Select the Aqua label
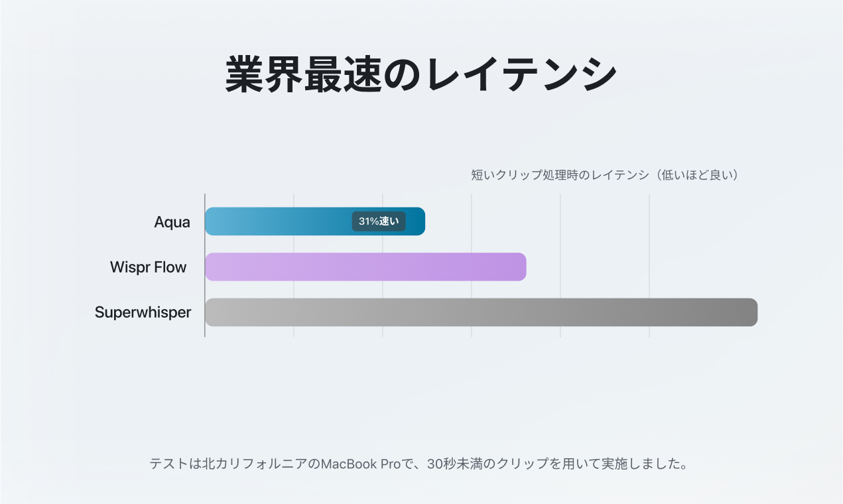 click(172, 222)
